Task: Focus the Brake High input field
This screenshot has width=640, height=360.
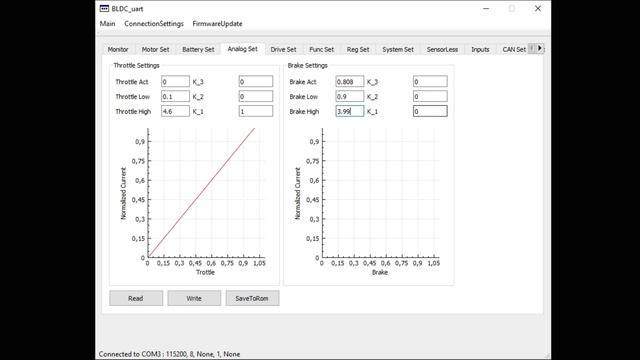Action: 350,111
